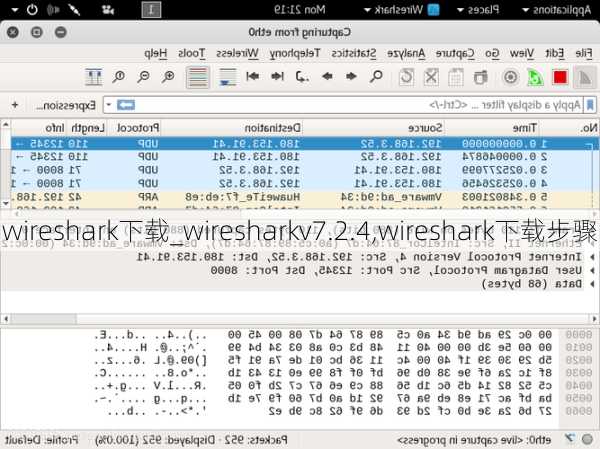Select the ARP packet number 5
This screenshot has height=449, width=600.
[304, 197]
